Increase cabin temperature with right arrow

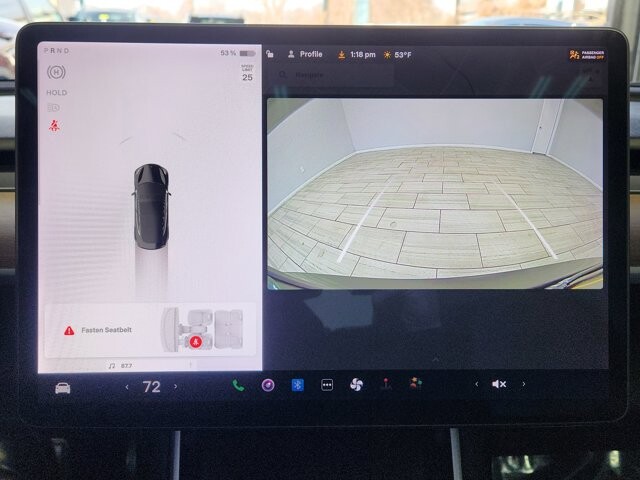pos(176,386)
